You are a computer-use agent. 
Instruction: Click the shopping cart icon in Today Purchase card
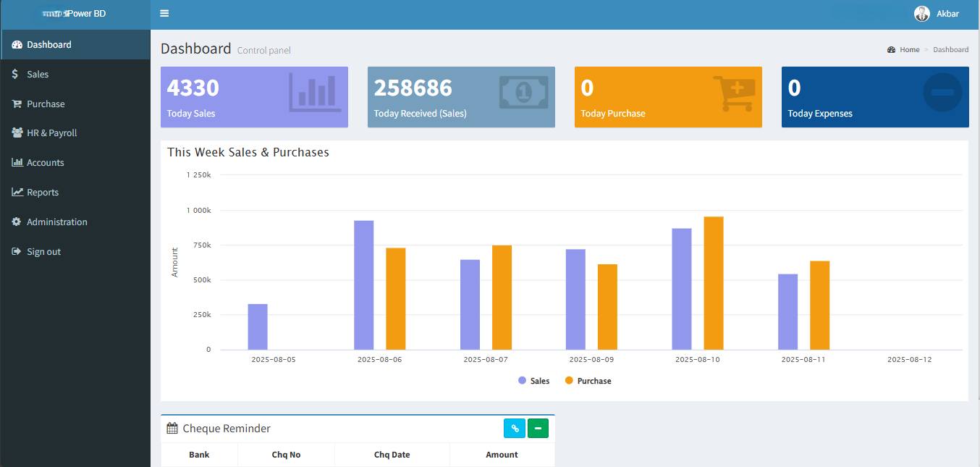[733, 93]
